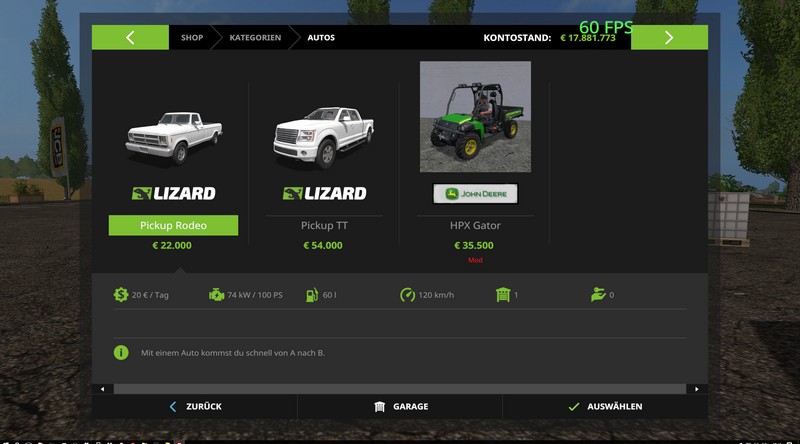Click the ZURÜCK back button

pyautogui.click(x=195, y=407)
